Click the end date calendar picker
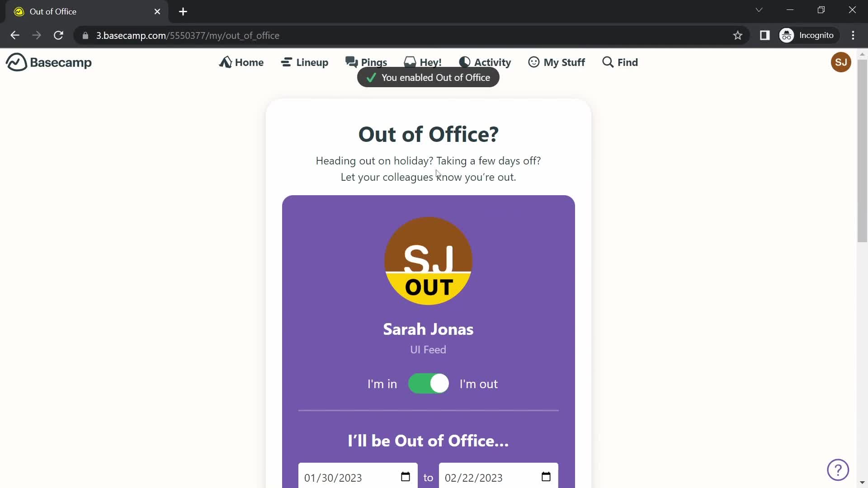 click(546, 477)
